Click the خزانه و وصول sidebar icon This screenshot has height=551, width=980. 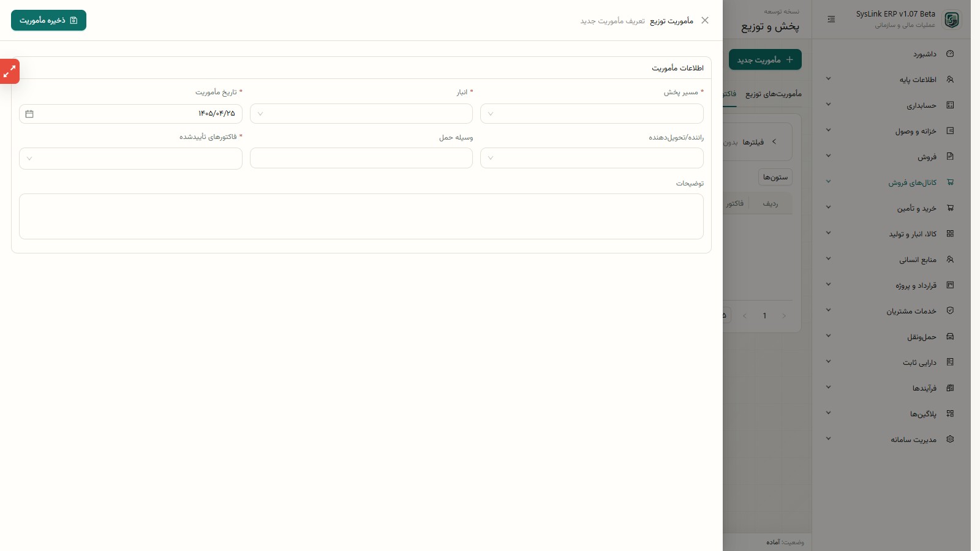point(950,131)
